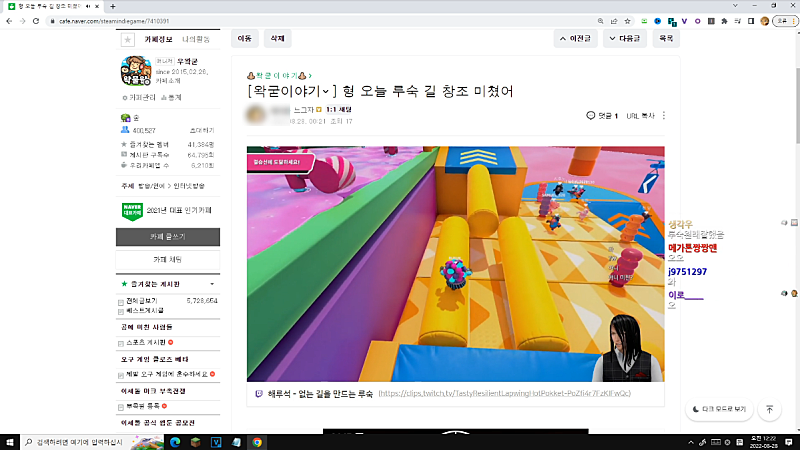Check the 전체글보기 checkbox
The height and width of the screenshot is (450, 800).
[x=122, y=300]
